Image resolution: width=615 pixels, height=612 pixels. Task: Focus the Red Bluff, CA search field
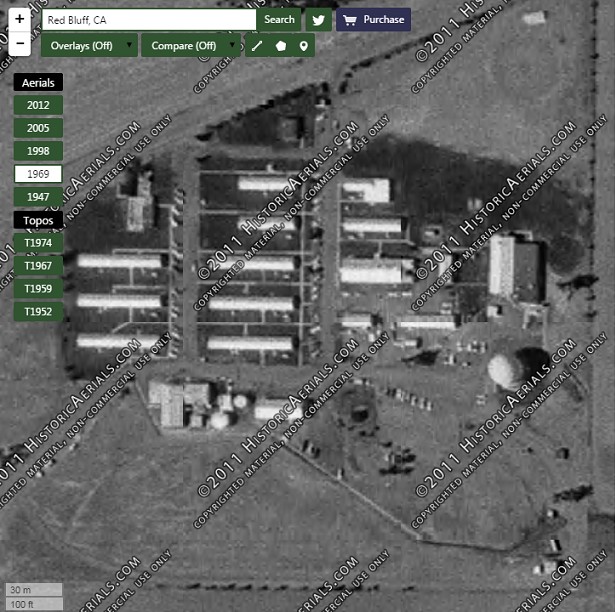[x=149, y=20]
